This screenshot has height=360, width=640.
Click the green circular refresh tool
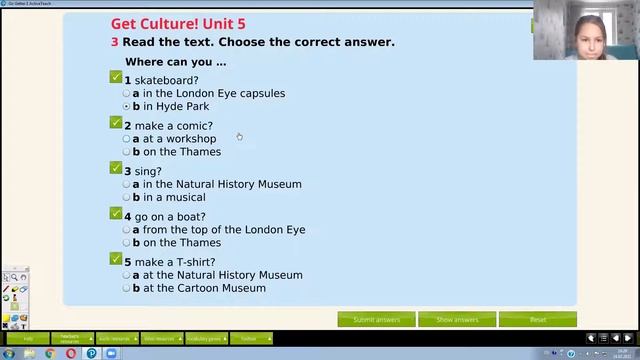pyautogui.click(x=6, y=298)
